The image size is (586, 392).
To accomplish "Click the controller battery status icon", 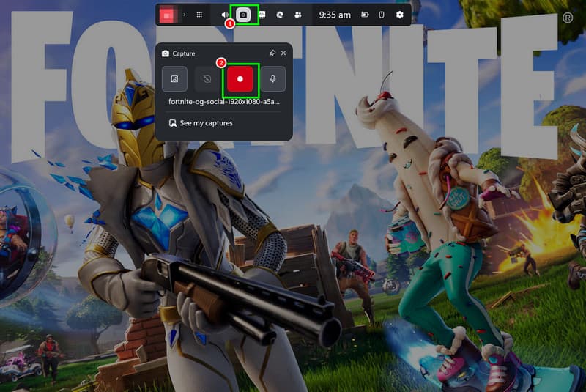I will [365, 15].
